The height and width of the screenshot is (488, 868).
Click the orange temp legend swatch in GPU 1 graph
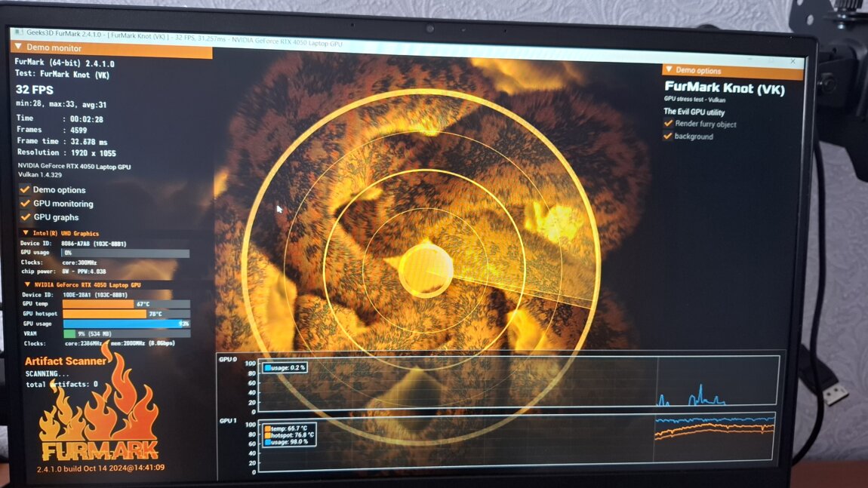tap(269, 428)
